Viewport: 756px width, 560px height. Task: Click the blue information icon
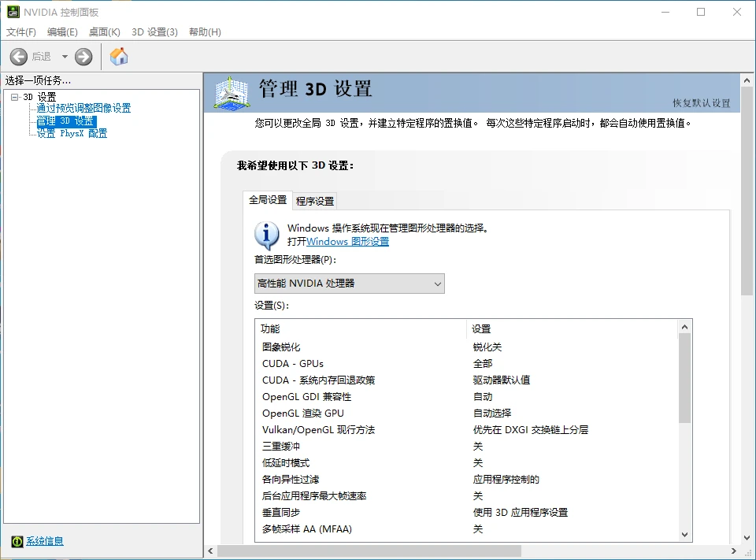tap(267, 235)
